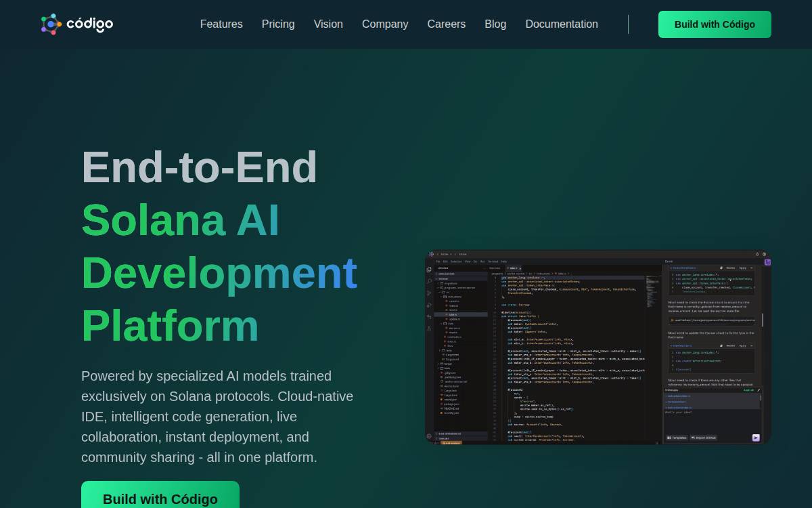The width and height of the screenshot is (812, 508).
Task: Click the Solana AI heading line
Action: 181,220
